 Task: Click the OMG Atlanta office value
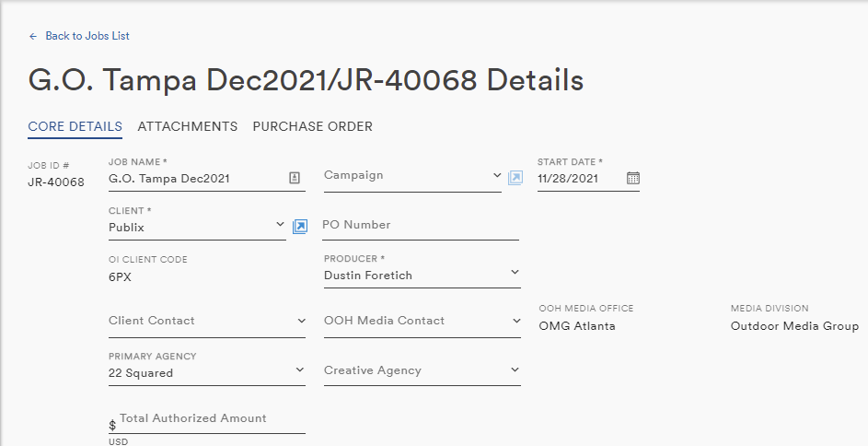577,326
